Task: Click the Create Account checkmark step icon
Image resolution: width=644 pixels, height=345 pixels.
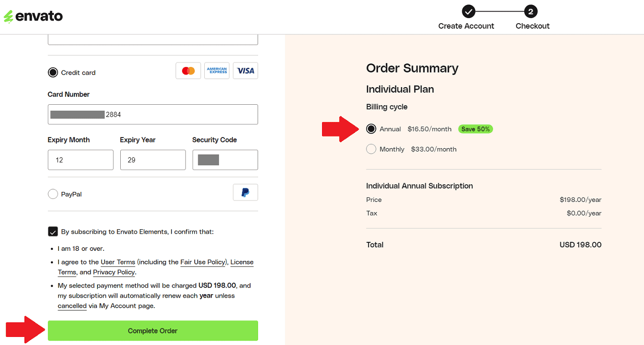Action: pos(468,11)
